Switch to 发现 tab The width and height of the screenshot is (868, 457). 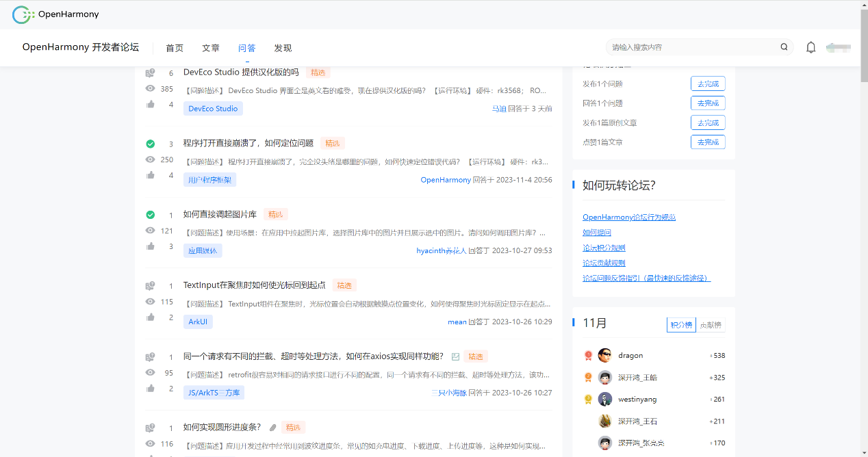click(283, 48)
